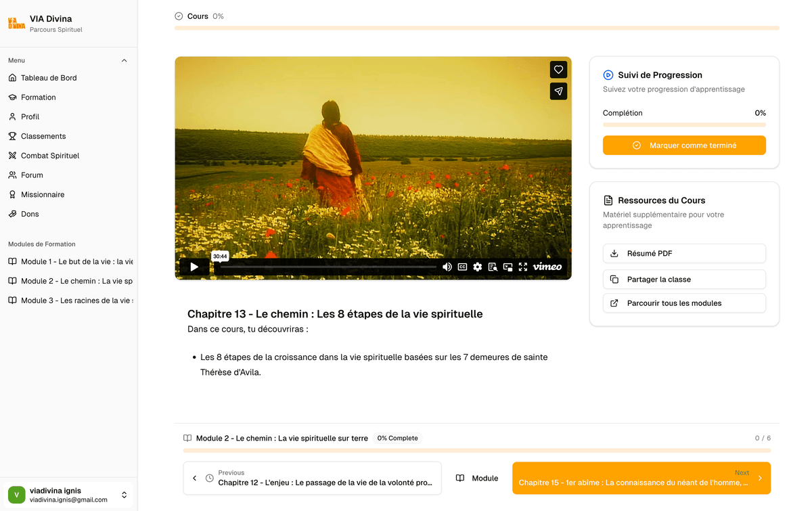Click the Vimeo logo
This screenshot has height=511, width=812.
coord(547,267)
